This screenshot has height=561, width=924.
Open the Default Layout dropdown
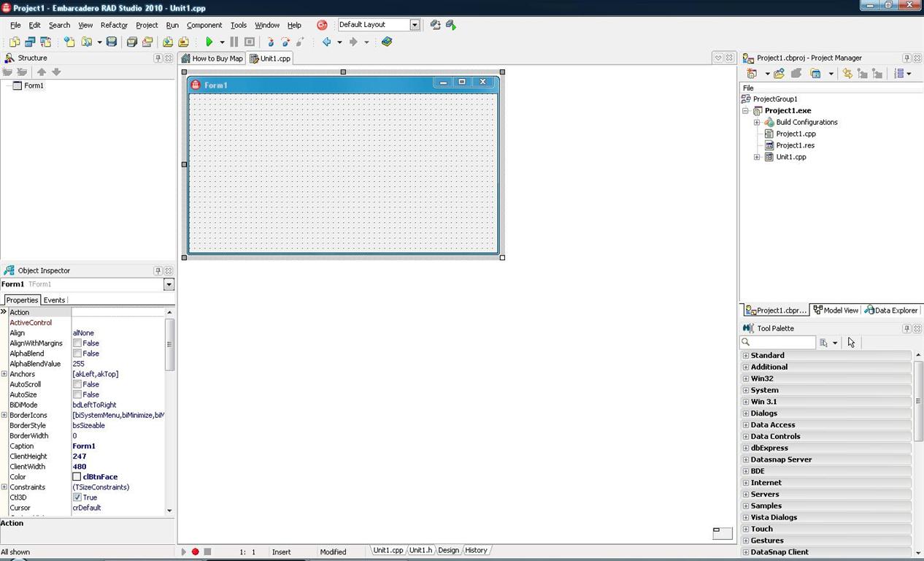coord(415,25)
